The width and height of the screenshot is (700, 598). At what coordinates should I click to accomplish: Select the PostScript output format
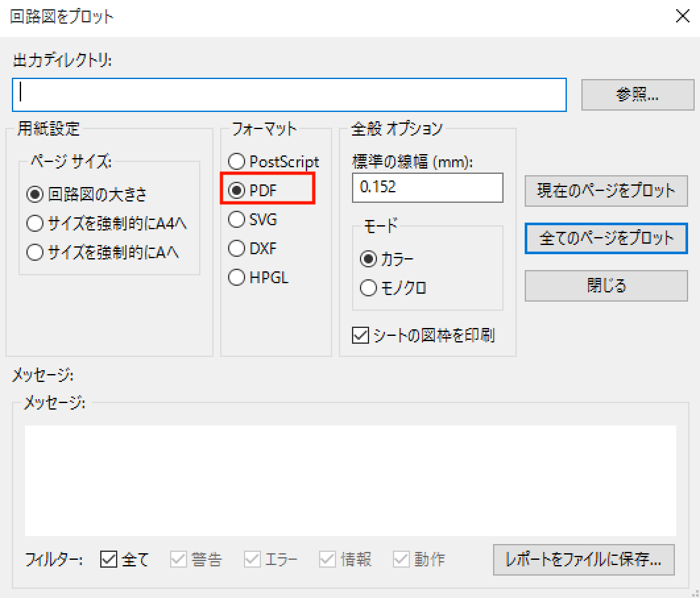click(237, 161)
